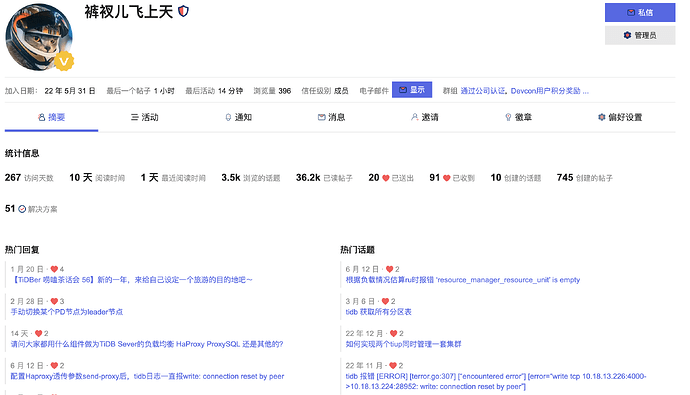
Task: Open the 745 创建的帖子 stat
Action: pos(584,178)
